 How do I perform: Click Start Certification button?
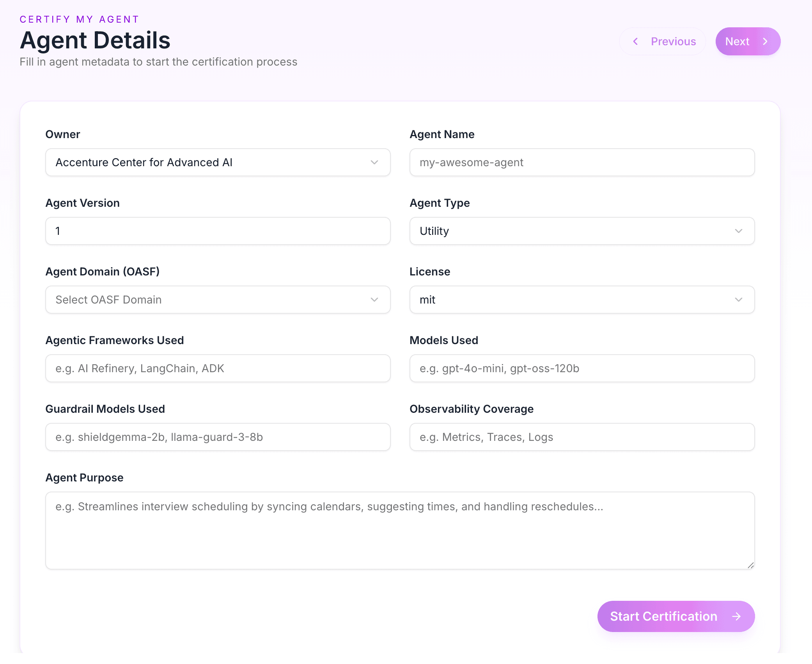(676, 616)
